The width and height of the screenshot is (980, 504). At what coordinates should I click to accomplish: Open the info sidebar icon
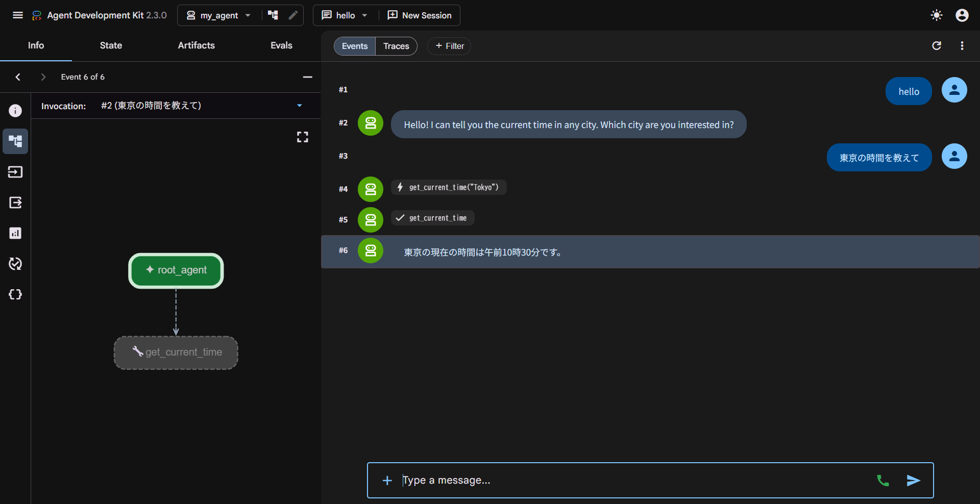point(15,111)
